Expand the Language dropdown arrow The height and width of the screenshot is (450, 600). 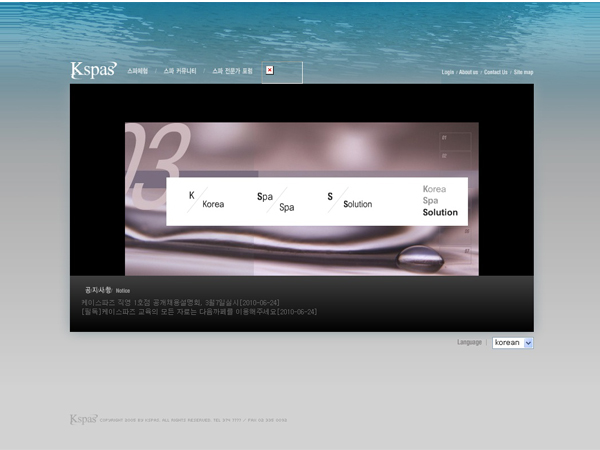click(528, 343)
